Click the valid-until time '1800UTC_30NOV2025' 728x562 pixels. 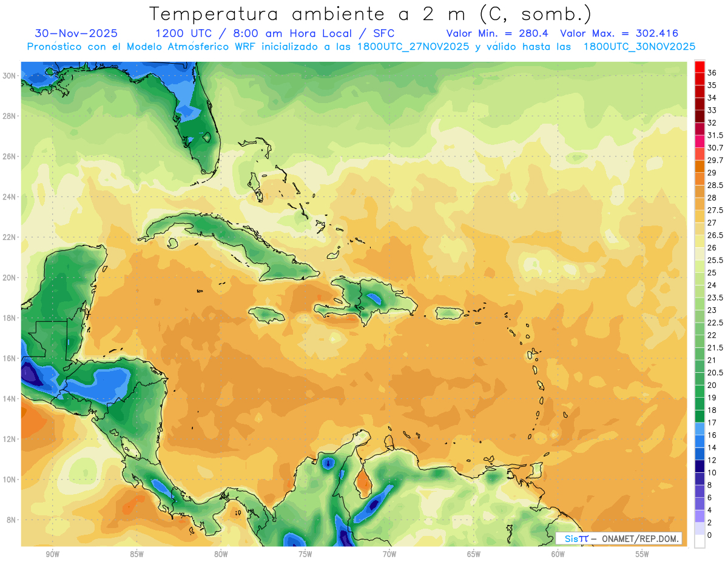[639, 47]
